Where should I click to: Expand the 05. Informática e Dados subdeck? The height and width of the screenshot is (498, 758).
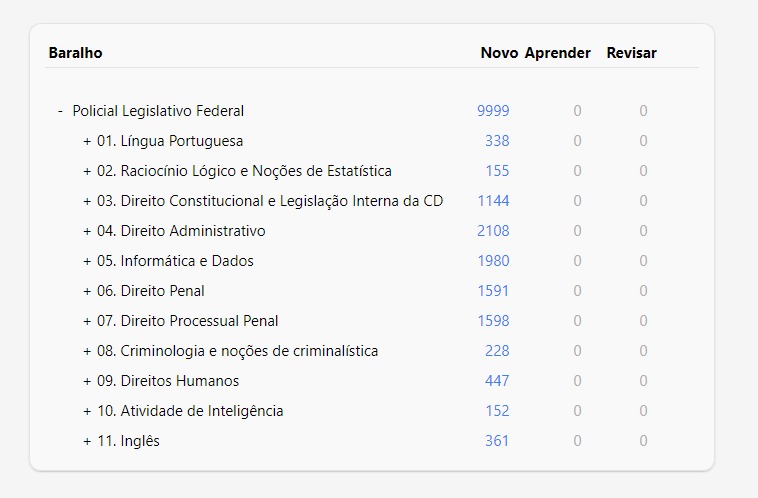pyautogui.click(x=87, y=261)
